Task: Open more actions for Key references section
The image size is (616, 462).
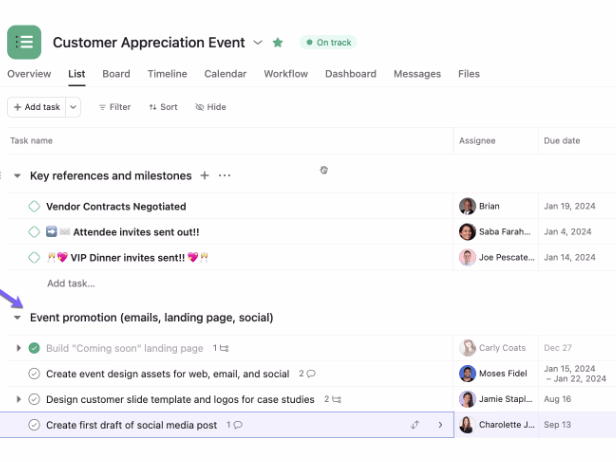Action: [224, 175]
